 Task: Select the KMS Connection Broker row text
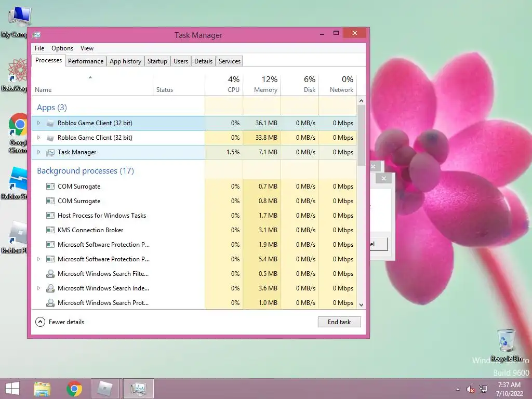tap(90, 230)
